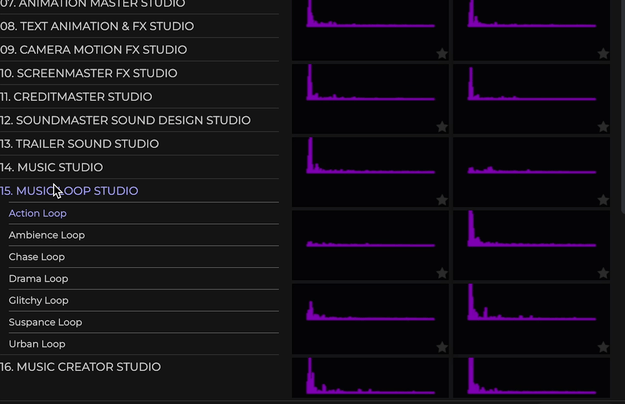Viewport: 625px width, 404px height.
Task: Preview the fourth-row right waveform clip
Action: click(531, 245)
